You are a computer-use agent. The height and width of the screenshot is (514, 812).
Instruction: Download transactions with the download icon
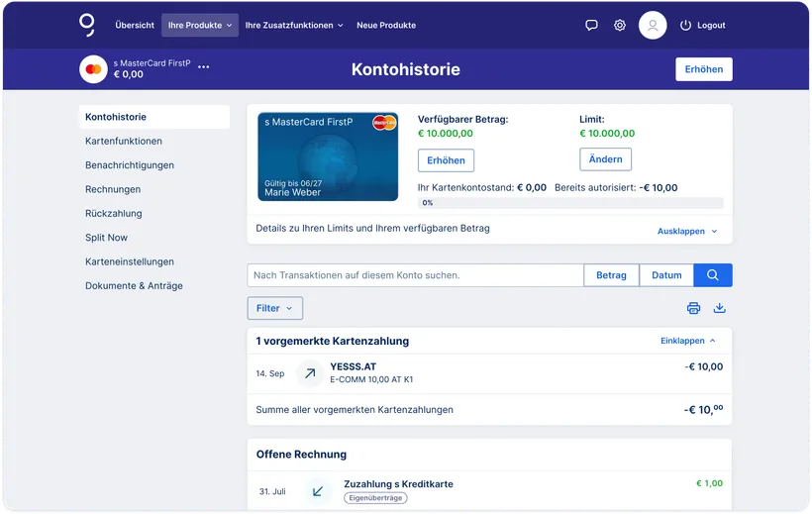pyautogui.click(x=719, y=308)
